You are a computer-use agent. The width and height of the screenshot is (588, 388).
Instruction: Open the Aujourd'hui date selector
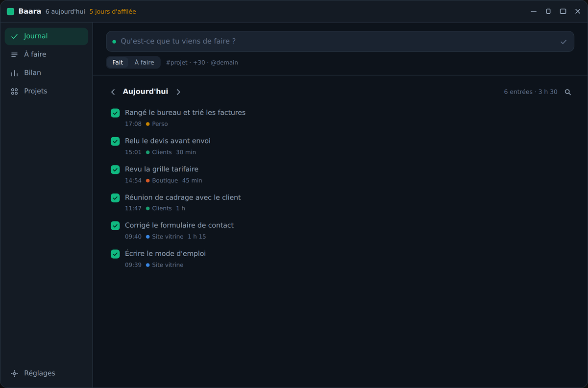[x=146, y=92]
